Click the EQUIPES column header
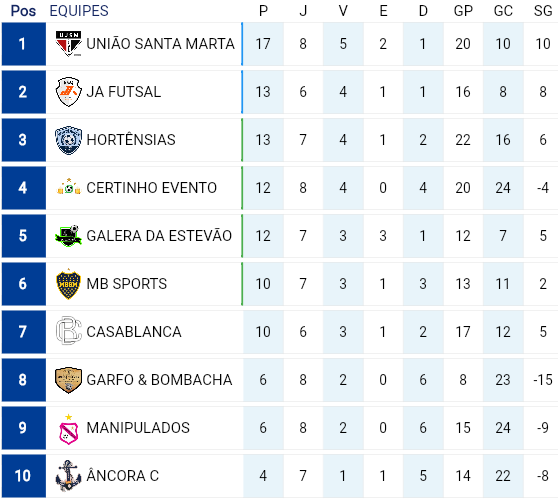 click(x=79, y=11)
